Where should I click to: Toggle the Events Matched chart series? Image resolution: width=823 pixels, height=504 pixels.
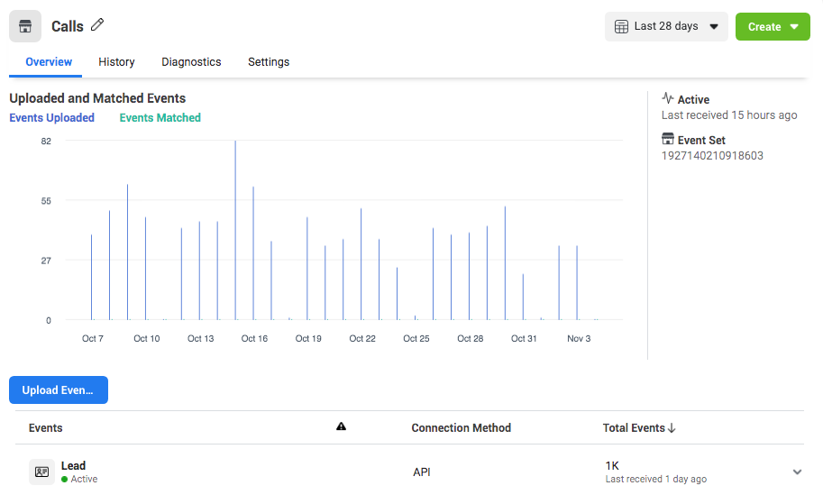(x=160, y=117)
